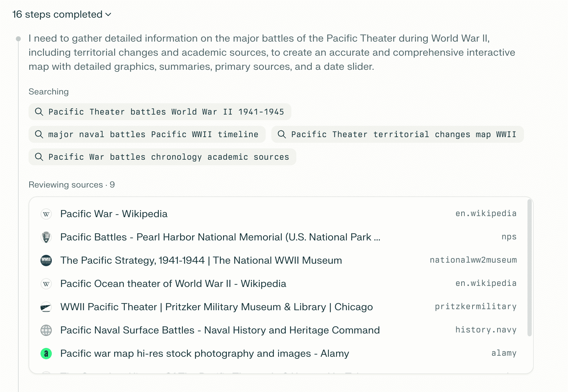Open 'Pacific war map hi-res stock photography' link
This screenshot has height=392, width=568.
coord(205,354)
